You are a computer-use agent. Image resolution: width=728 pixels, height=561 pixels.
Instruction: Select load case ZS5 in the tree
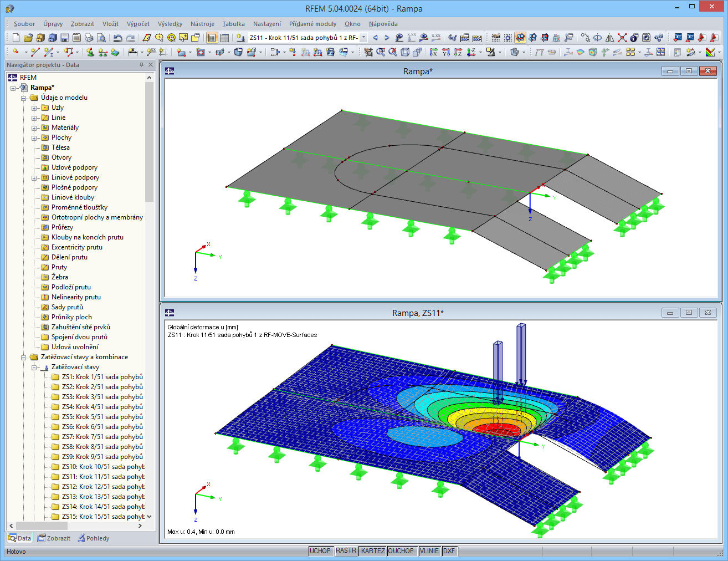(94, 416)
